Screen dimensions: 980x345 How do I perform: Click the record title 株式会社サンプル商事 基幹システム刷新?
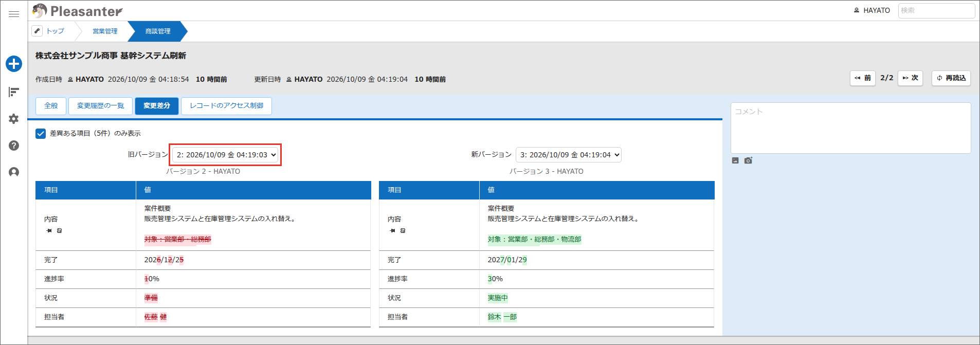[x=111, y=56]
